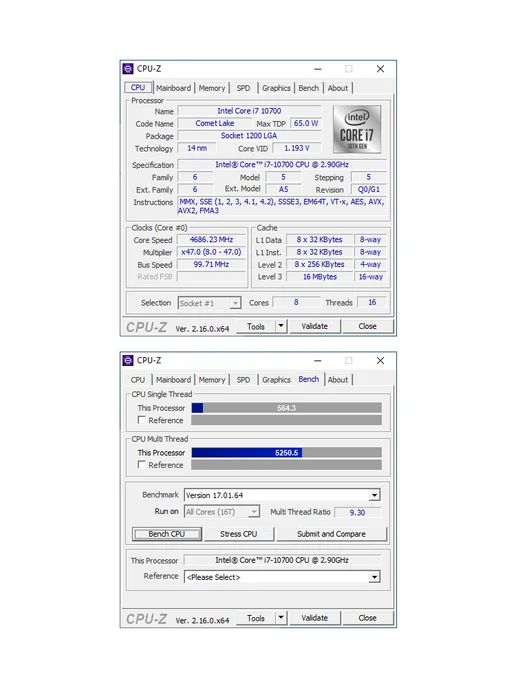Click the Specification field in the top window
The image size is (516, 688).
pos(282,165)
